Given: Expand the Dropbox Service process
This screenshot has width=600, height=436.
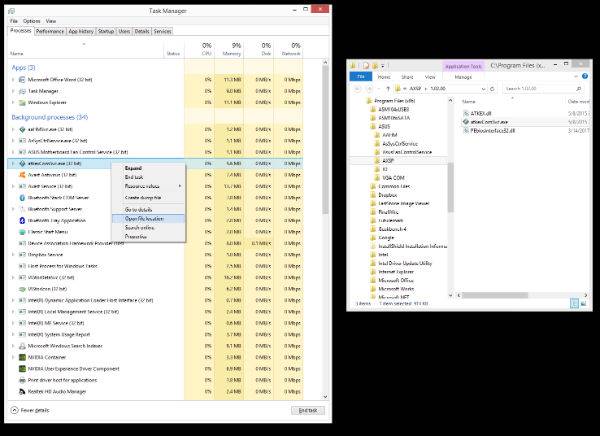Looking at the screenshot, I should tap(13, 255).
